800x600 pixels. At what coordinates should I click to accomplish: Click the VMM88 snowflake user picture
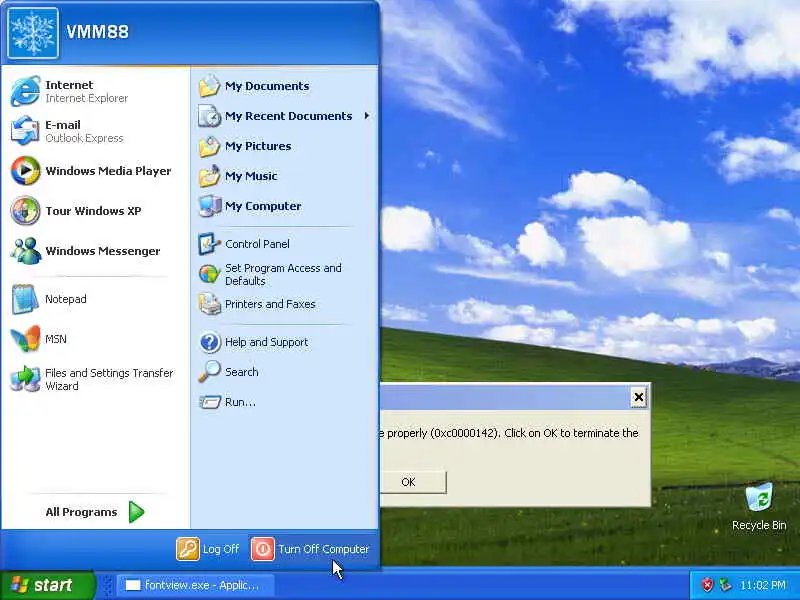33,33
